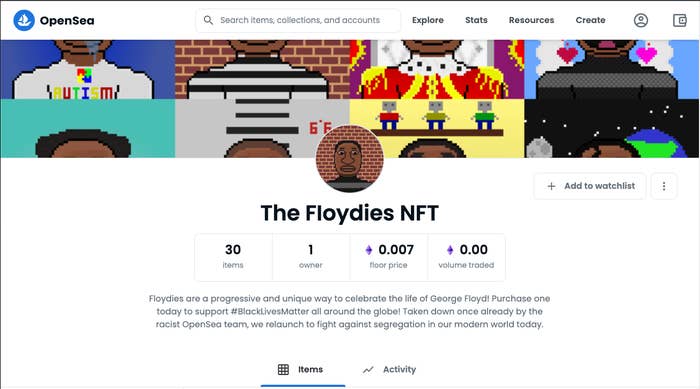Open the wallet icon in header
700x389 pixels.
pos(679,20)
